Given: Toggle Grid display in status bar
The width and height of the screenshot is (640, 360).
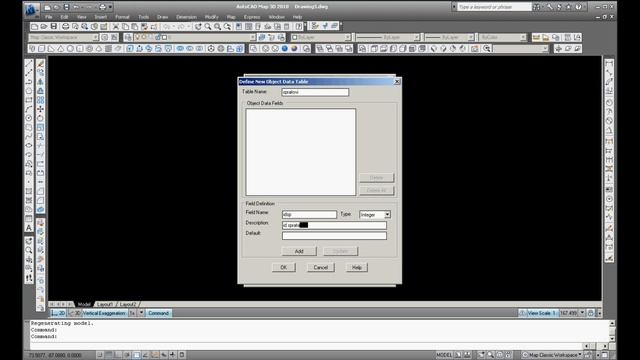Looking at the screenshot, I should (109, 355).
